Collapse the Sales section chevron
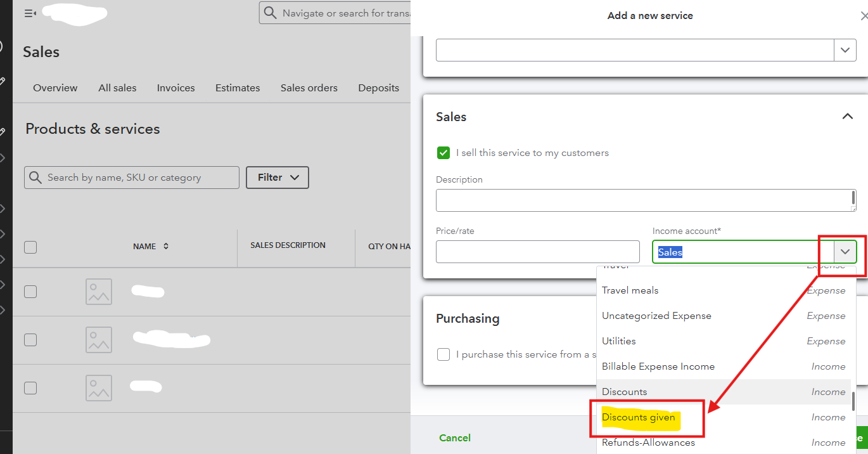868x454 pixels. (x=847, y=117)
